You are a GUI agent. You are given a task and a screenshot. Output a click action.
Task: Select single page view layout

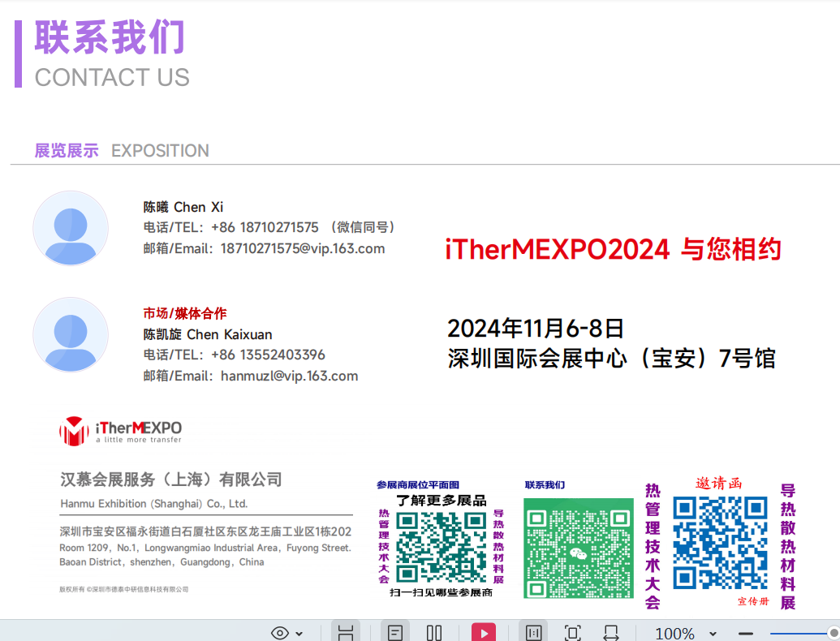tap(394, 633)
